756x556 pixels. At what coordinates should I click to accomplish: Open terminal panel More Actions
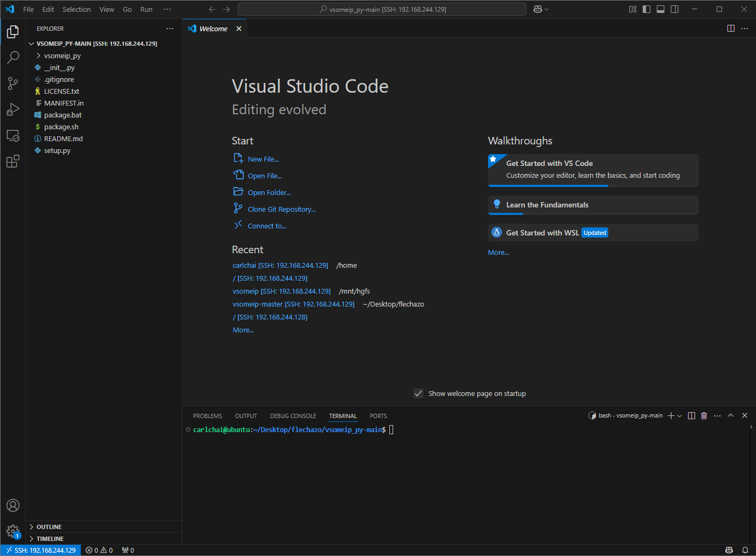click(717, 415)
